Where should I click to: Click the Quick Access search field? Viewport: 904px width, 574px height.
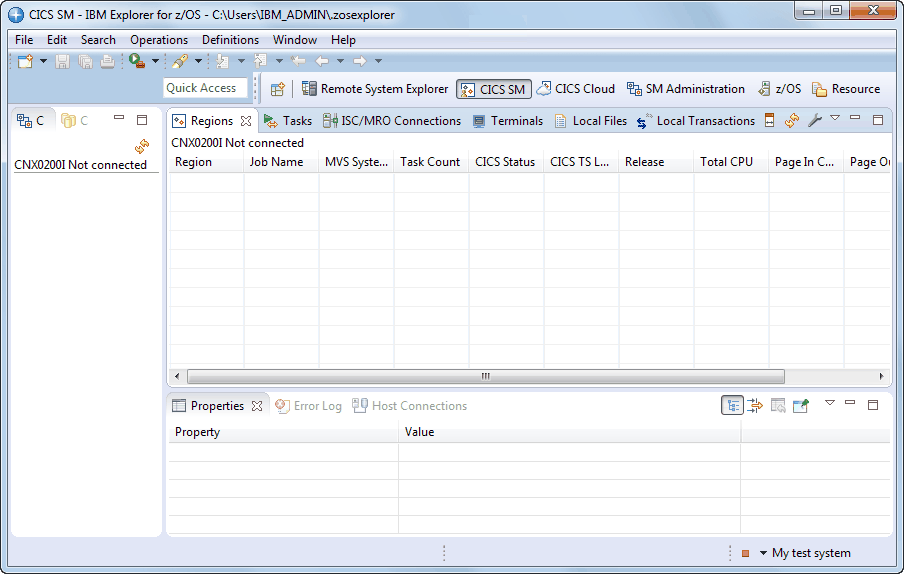pyautogui.click(x=205, y=88)
